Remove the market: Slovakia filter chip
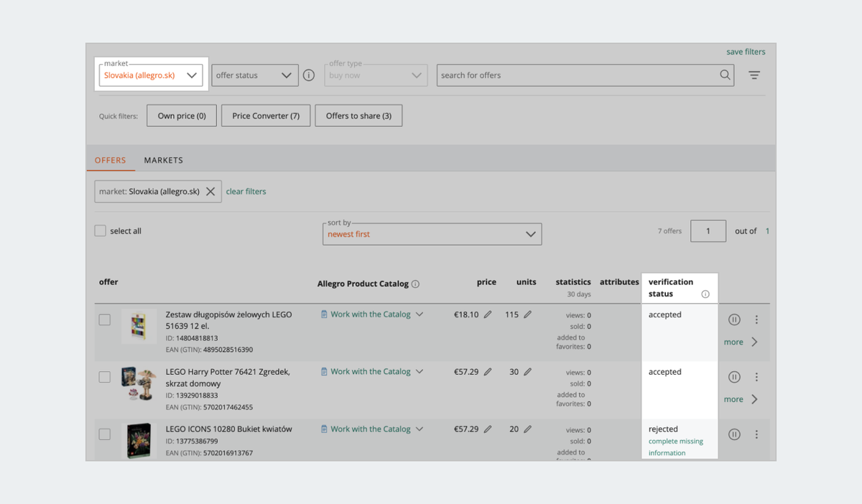The height and width of the screenshot is (504, 862). tap(210, 192)
